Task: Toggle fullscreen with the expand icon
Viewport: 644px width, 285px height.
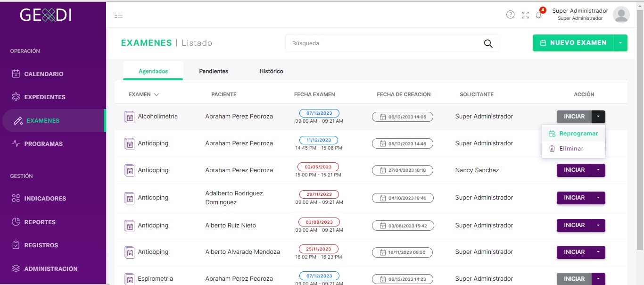Action: (x=525, y=15)
